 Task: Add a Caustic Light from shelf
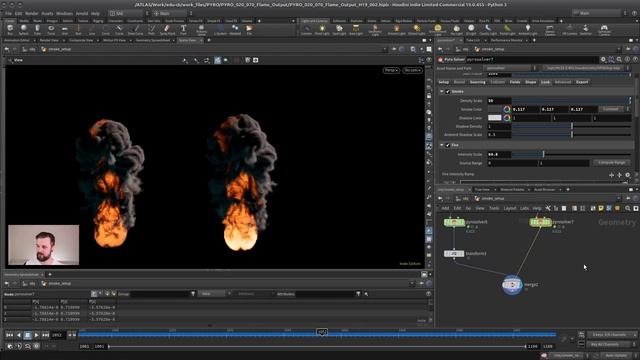click(x=488, y=29)
